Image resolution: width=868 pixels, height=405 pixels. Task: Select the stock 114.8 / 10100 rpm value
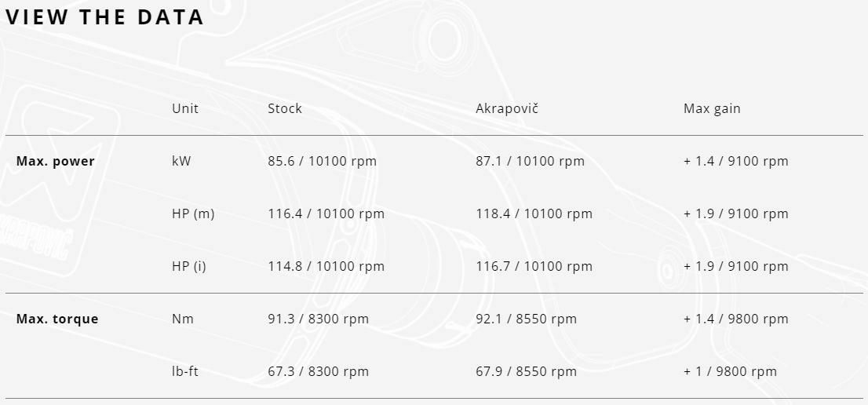coord(326,266)
